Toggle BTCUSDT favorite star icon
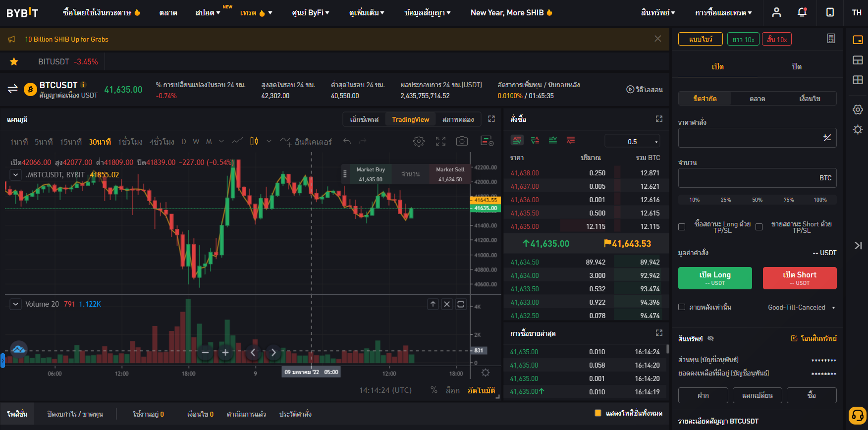This screenshot has width=868, height=430. click(x=14, y=61)
